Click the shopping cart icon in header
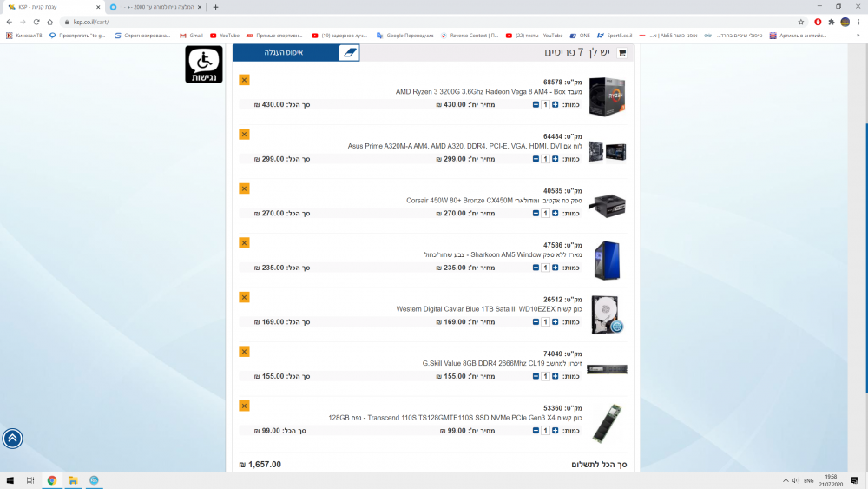 622,53
